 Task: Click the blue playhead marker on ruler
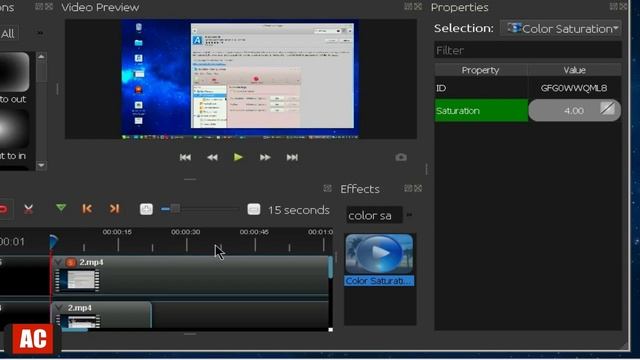point(53,242)
